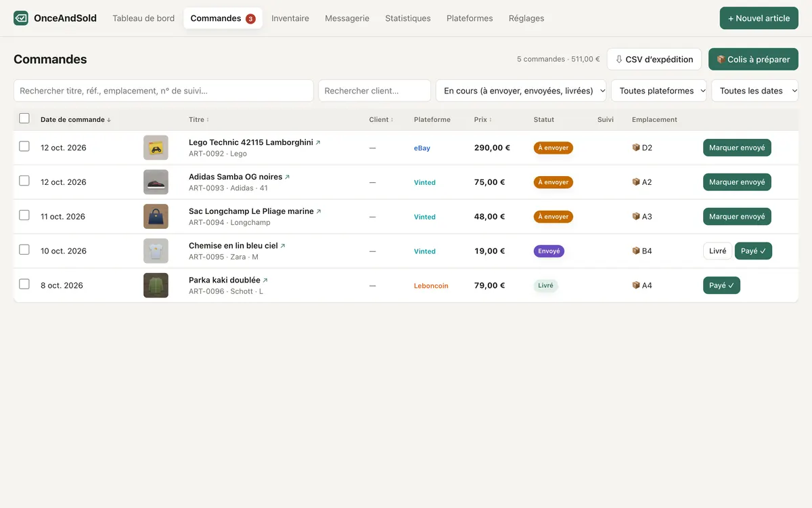Tick the checkbox for Parka kaki order

(24, 284)
